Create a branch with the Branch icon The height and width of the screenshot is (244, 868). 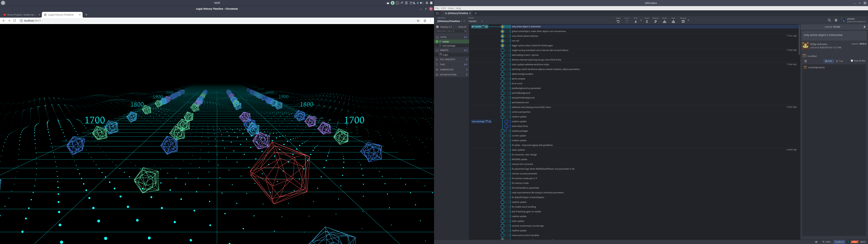tap(656, 22)
